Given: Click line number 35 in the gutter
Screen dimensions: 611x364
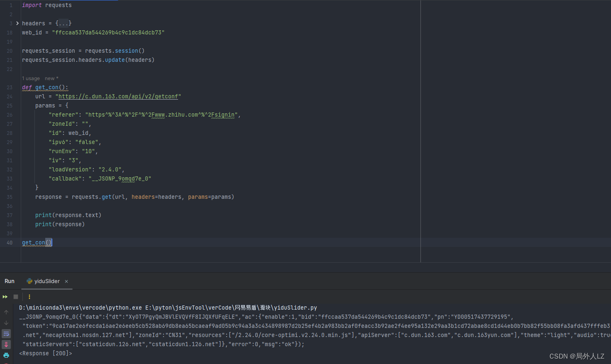Looking at the screenshot, I should (10, 197).
